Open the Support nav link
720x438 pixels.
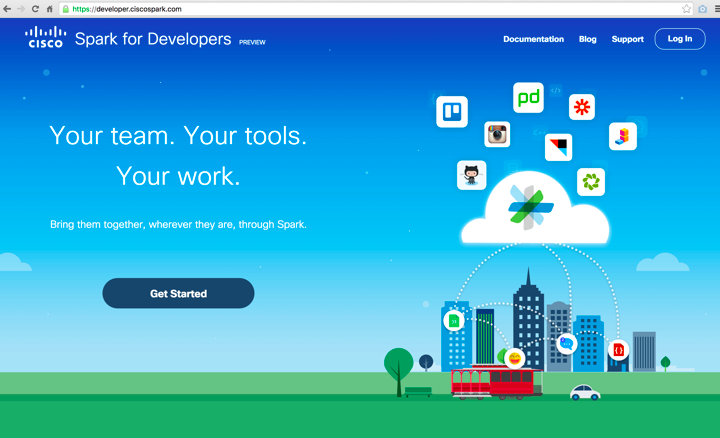click(x=627, y=39)
